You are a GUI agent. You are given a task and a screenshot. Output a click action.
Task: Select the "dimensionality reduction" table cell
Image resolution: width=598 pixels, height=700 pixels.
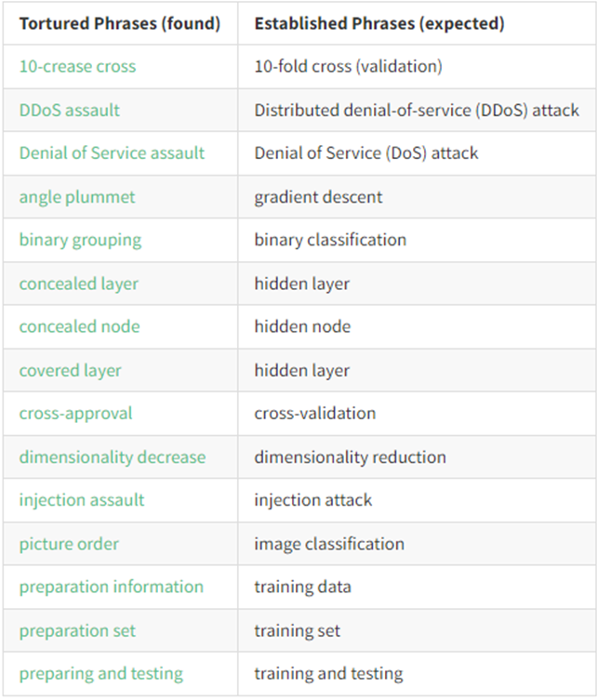click(x=350, y=457)
